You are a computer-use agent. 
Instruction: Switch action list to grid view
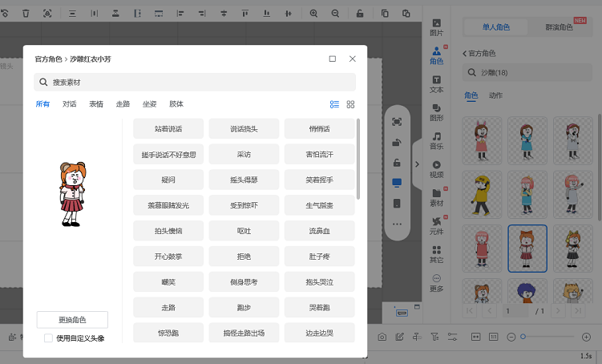pos(350,104)
